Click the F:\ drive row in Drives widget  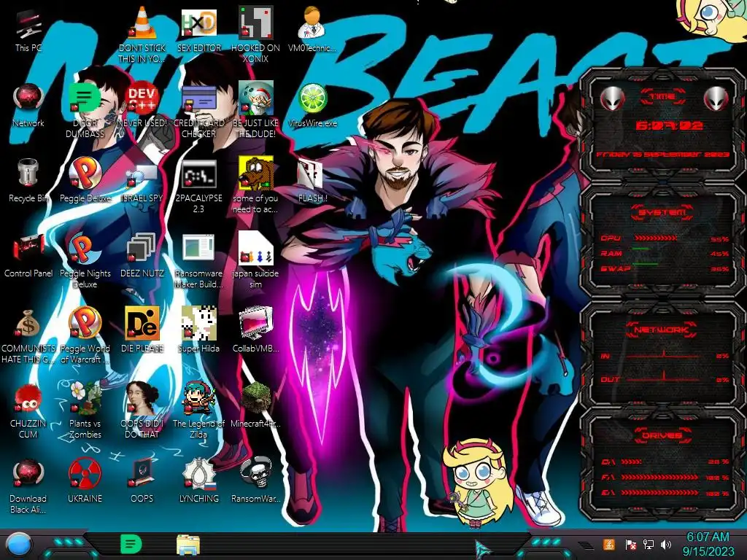[665, 477]
